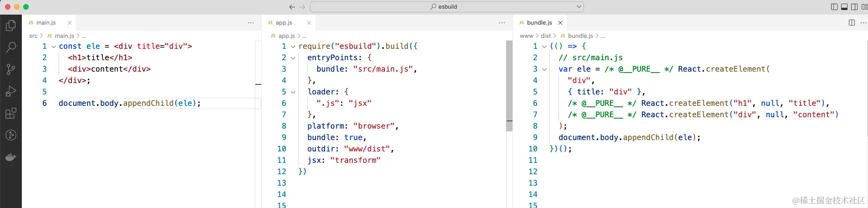Click main.js file breadcrumb

coord(64,36)
